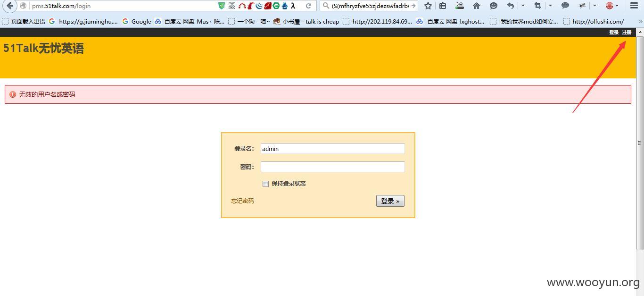The image size is (644, 296).
Task: Click the 无效的用户名或密码 error text
Action: tap(47, 94)
